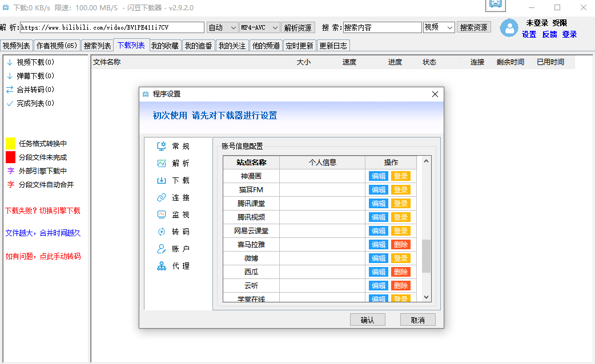Open the 下载 download settings icon
Viewport: 595px width, 364px height.
pos(162,180)
